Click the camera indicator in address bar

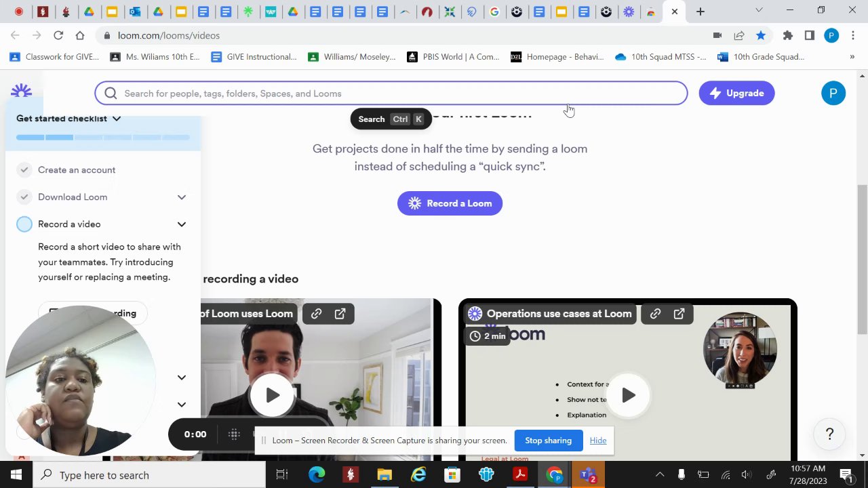pos(717,35)
